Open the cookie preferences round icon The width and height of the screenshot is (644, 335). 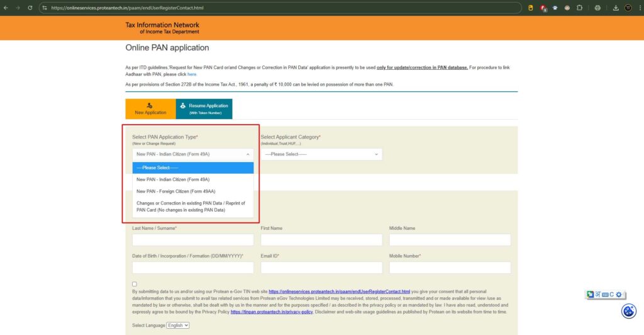click(x=628, y=311)
